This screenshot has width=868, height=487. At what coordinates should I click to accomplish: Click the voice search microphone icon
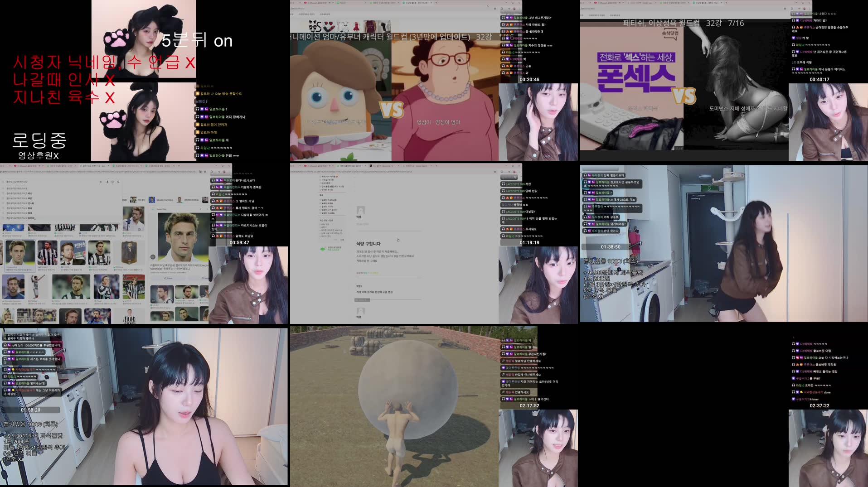[x=107, y=182]
